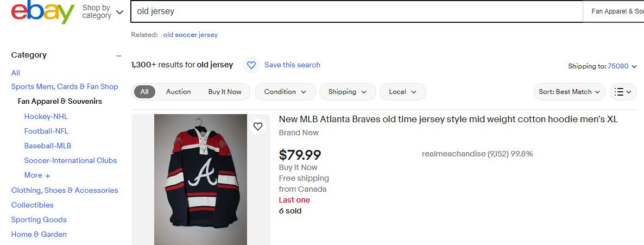The height and width of the screenshot is (245, 644).
Task: Add Braves hoodie to watchlist heart
Action: point(258,127)
